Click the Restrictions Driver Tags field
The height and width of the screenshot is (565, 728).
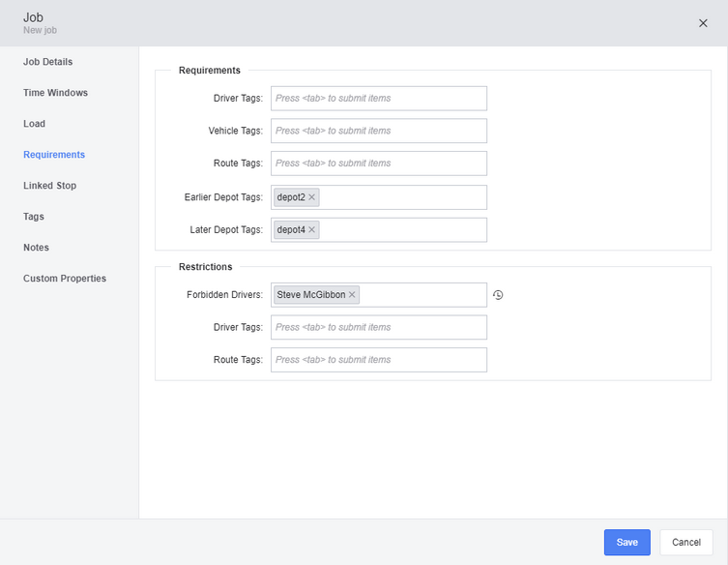378,327
